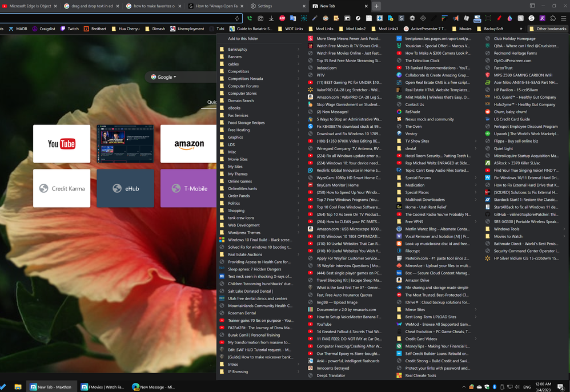Click the purple R extension icon

tap(543, 18)
